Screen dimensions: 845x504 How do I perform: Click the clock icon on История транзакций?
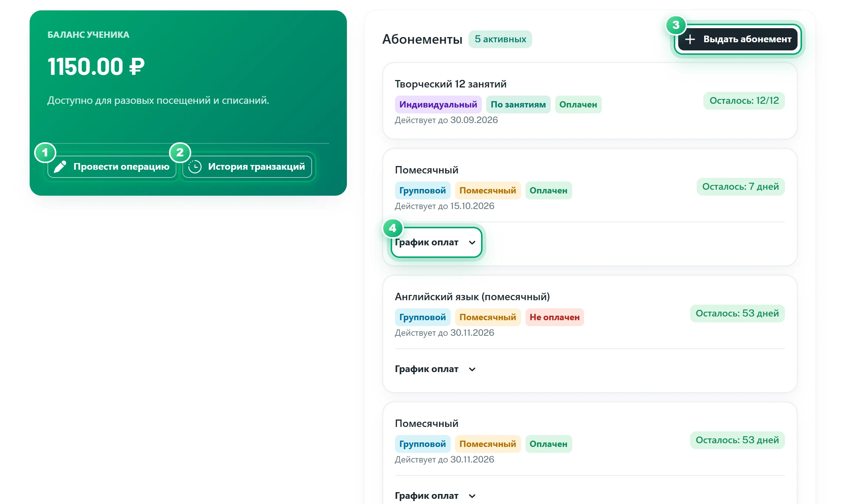pos(195,167)
